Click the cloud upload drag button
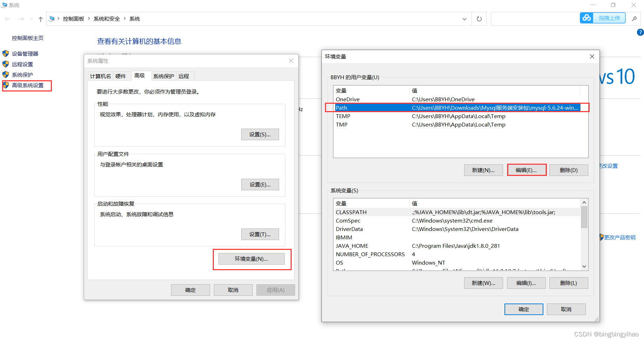644x341 pixels. [x=603, y=18]
